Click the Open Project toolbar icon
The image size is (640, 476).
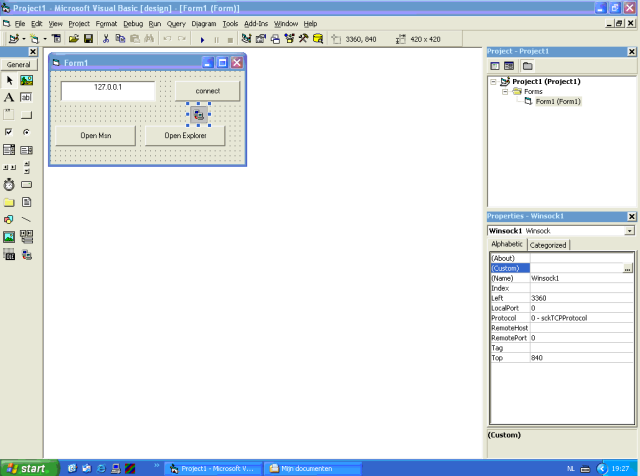click(x=73, y=39)
